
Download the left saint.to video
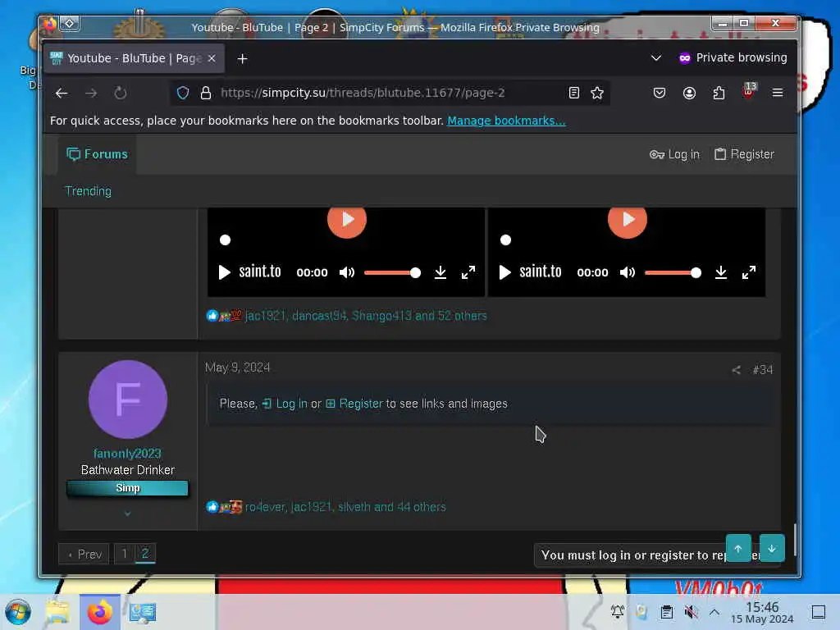(441, 272)
